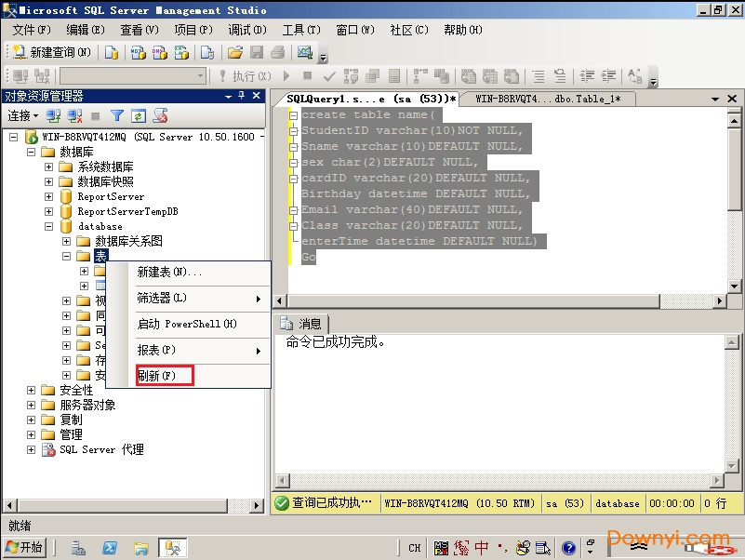Image resolution: width=745 pixels, height=560 pixels.
Task: Click the decrease indent icon
Action: [x=586, y=76]
